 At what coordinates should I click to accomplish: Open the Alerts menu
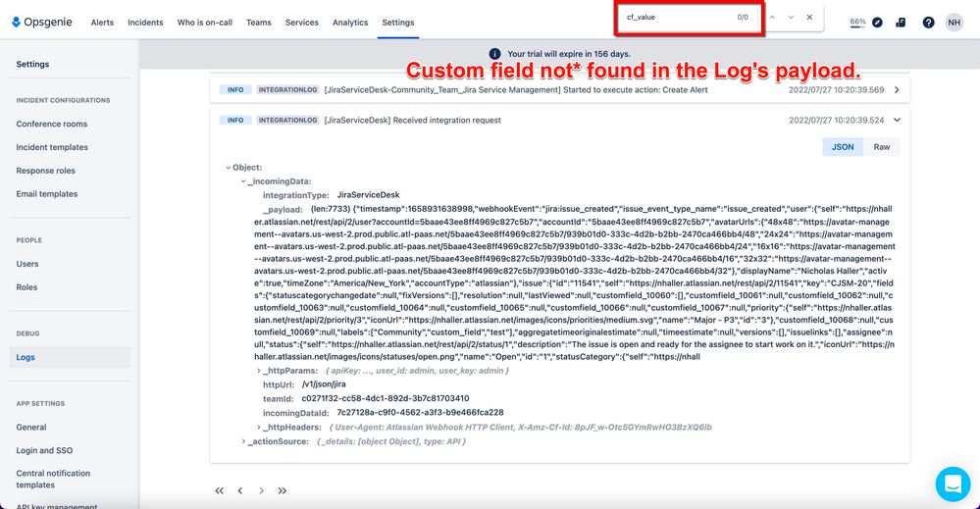click(102, 23)
